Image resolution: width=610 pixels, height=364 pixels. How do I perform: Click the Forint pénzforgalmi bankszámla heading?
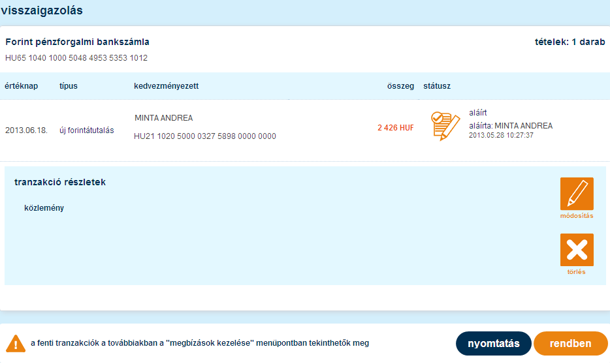[77, 42]
